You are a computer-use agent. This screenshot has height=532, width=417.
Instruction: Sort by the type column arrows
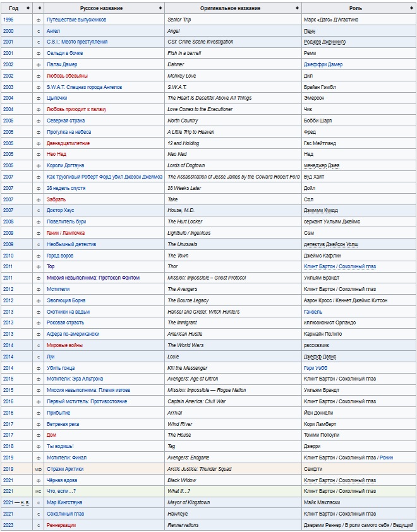[39, 8]
